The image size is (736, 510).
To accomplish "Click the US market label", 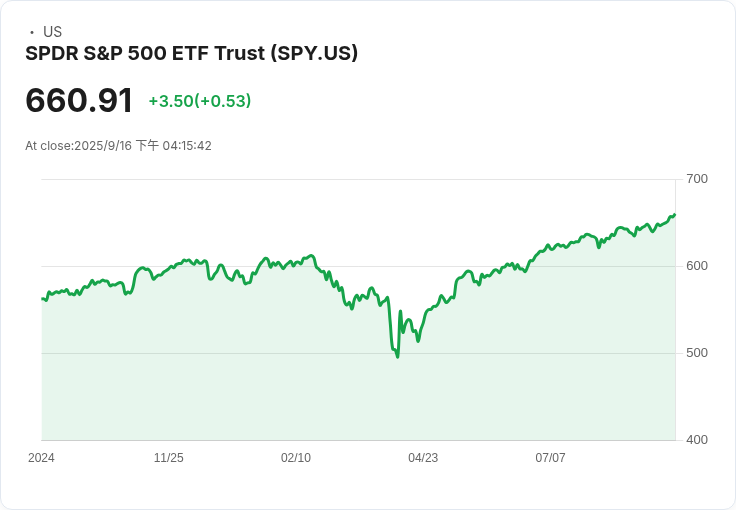I will click(x=53, y=32).
